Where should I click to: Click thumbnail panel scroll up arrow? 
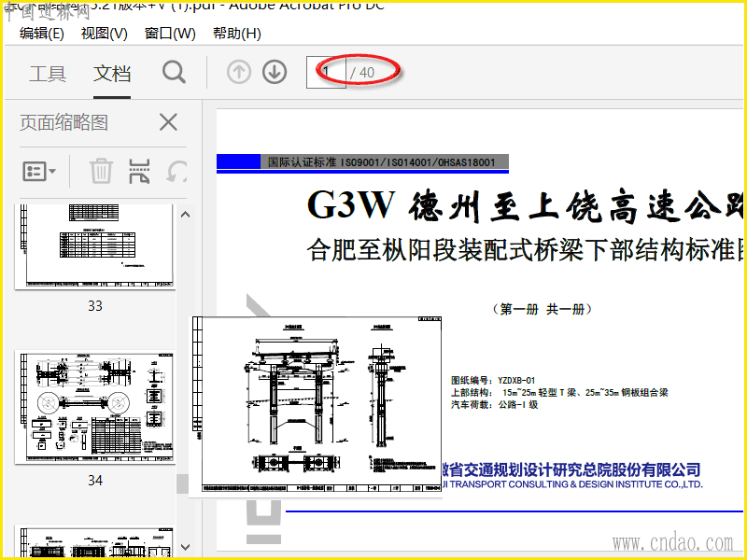pyautogui.click(x=186, y=215)
